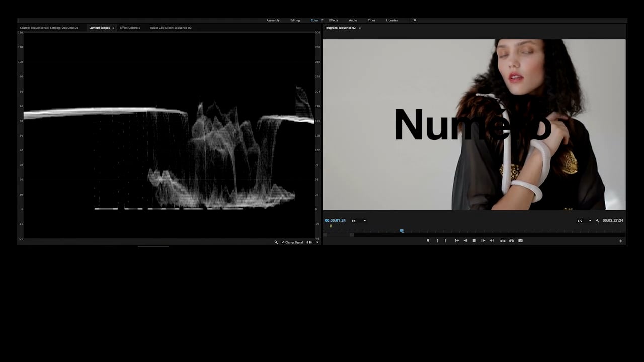Add a marker with the Marker button

(x=428, y=240)
